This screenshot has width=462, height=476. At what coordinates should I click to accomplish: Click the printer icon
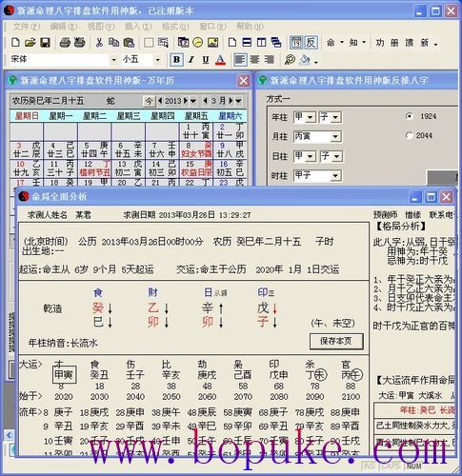click(65, 42)
